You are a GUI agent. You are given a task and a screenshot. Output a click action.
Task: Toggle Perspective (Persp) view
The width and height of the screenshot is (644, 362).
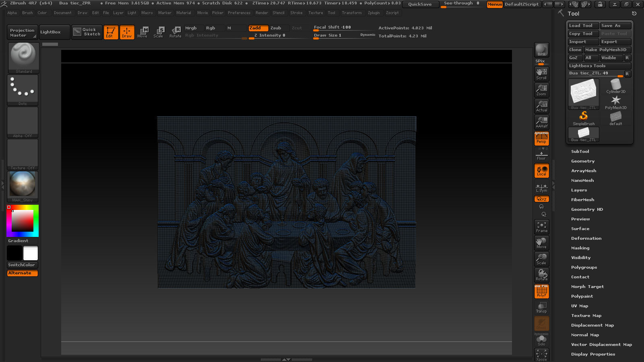click(x=541, y=138)
